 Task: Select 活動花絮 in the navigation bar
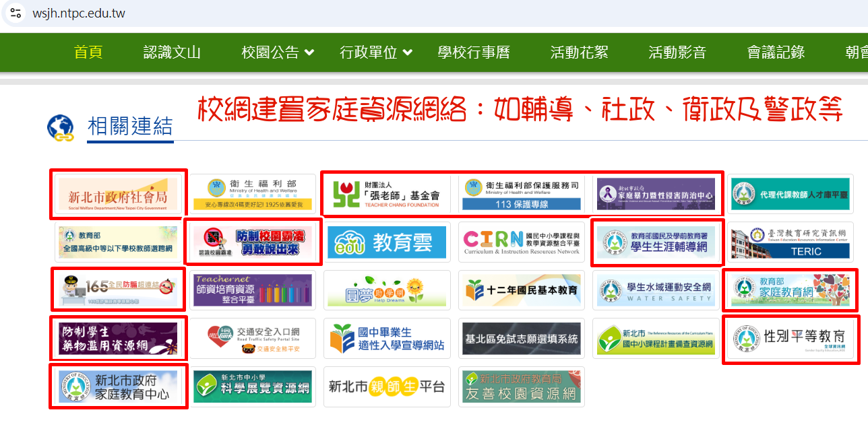[x=579, y=53]
